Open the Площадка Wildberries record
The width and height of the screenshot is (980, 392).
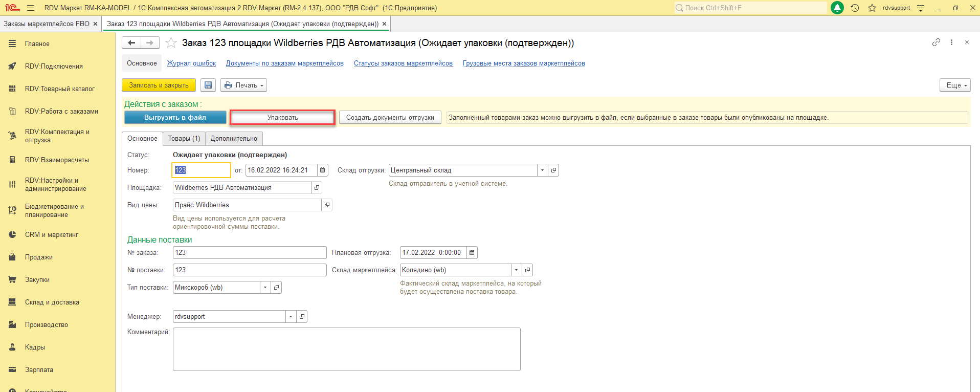[x=317, y=187]
